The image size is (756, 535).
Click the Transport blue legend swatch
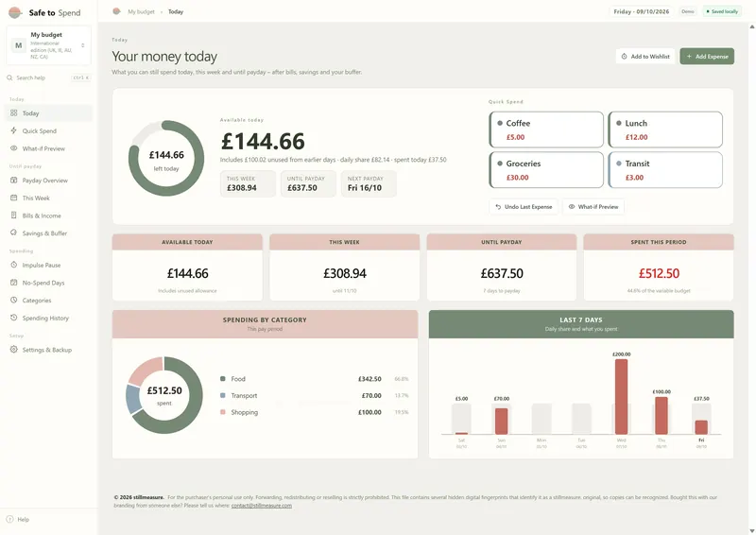click(223, 395)
